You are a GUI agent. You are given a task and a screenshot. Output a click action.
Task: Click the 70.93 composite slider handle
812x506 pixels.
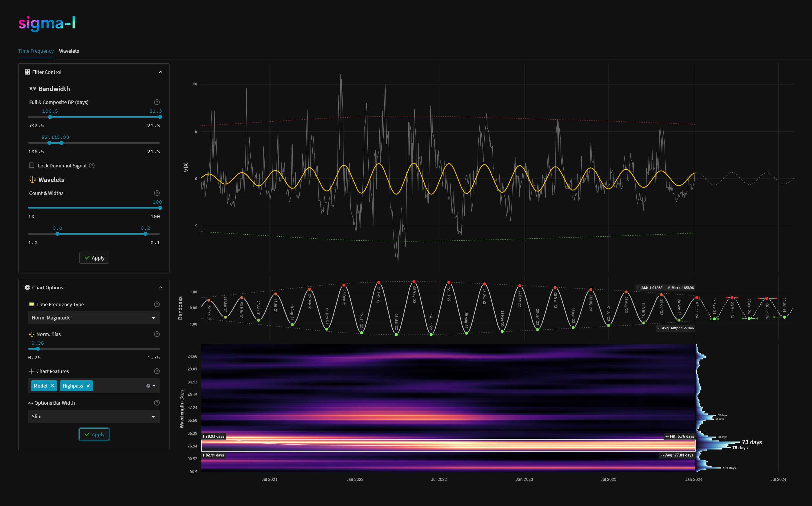(61, 143)
